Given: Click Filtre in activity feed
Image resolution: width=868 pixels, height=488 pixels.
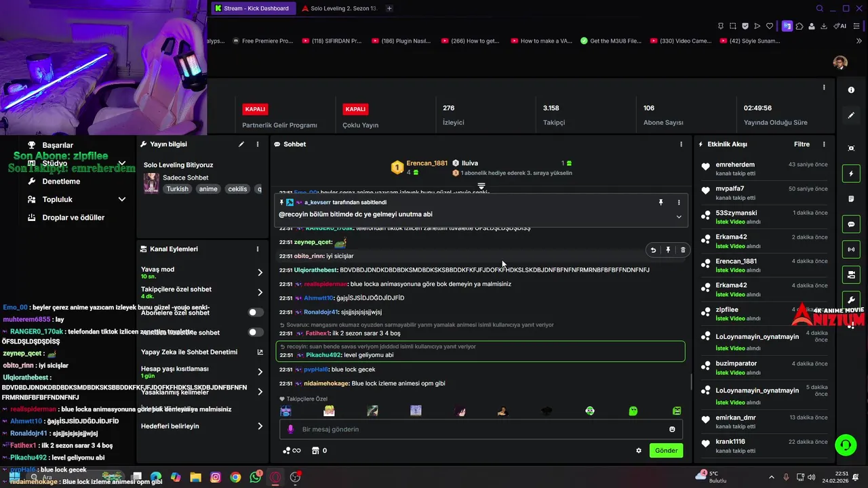Looking at the screenshot, I should pos(802,144).
